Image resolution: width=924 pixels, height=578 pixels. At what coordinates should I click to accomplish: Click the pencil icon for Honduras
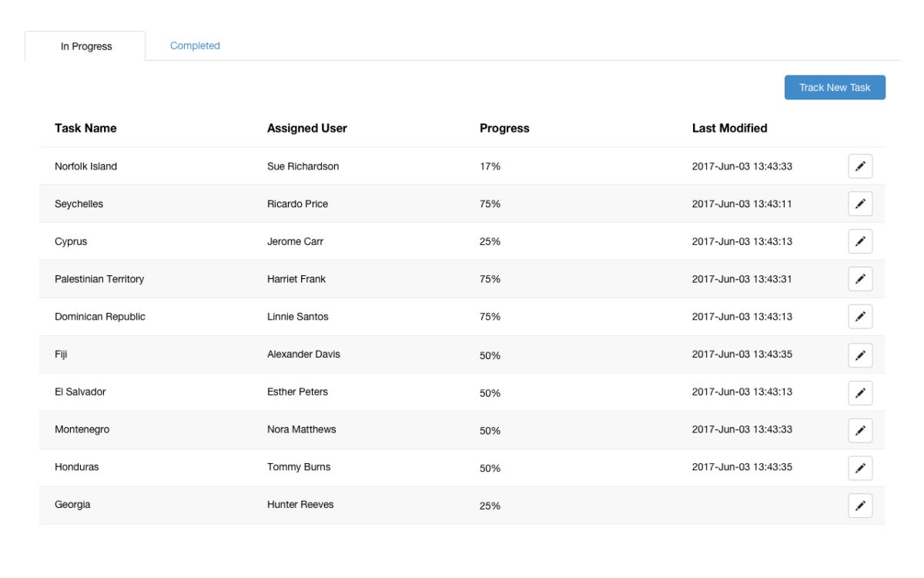click(860, 468)
